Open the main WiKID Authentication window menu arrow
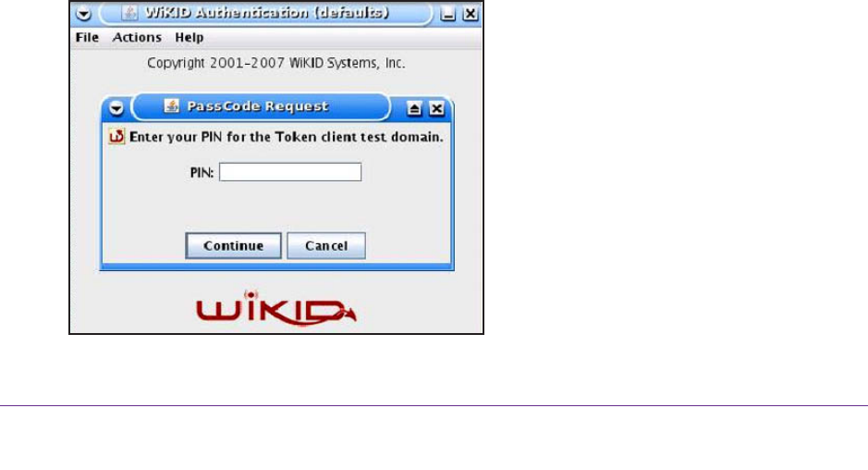The width and height of the screenshot is (868, 470). (83, 13)
